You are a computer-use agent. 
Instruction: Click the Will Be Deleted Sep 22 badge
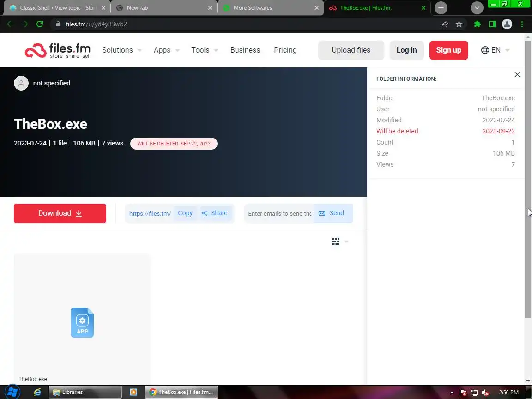click(174, 144)
